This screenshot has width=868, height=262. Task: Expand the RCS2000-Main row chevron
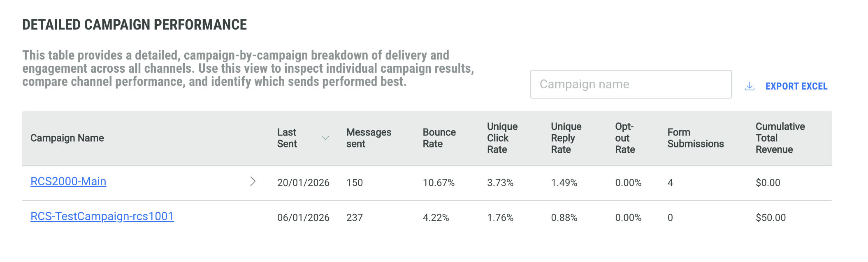point(253,182)
